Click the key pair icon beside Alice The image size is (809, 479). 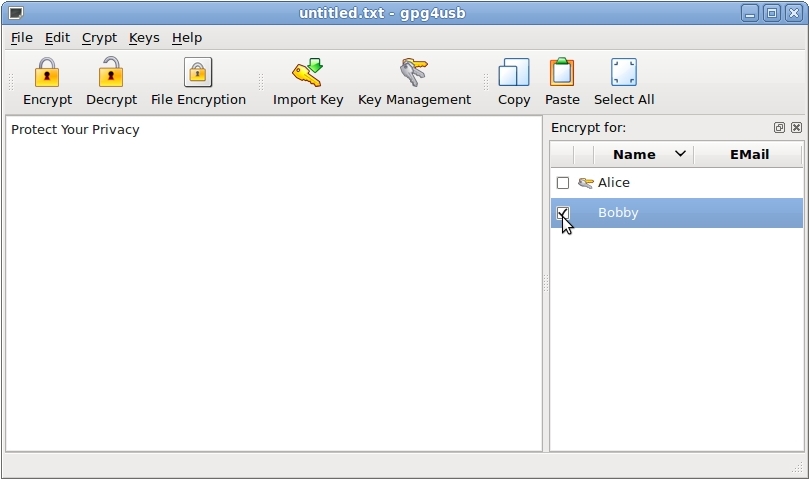tap(585, 183)
